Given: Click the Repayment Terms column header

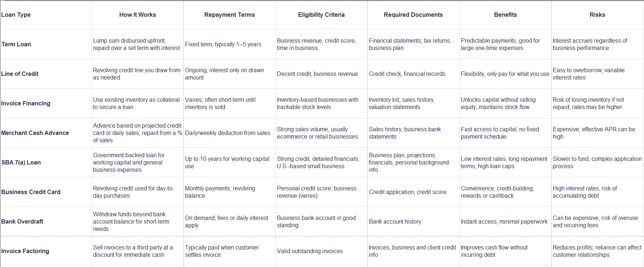Looking at the screenshot, I should 230,15.
